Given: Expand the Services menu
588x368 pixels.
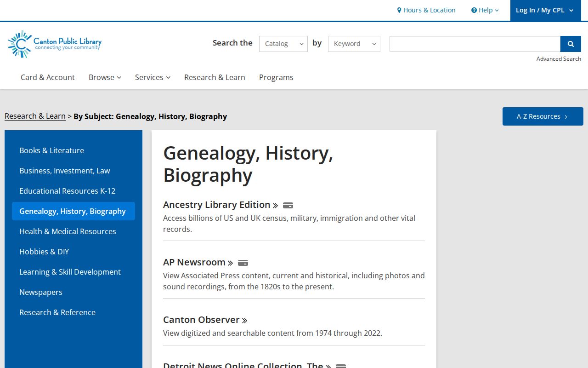Looking at the screenshot, I should coord(153,77).
